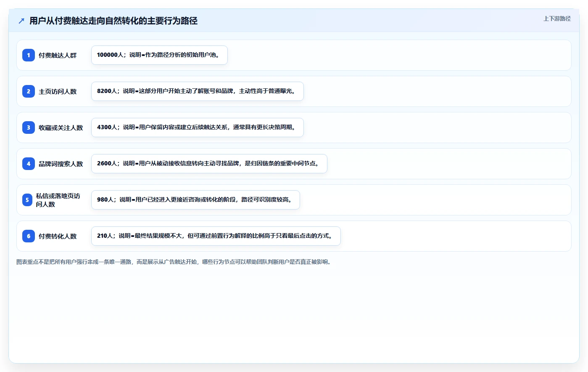Click the arrow icon beside the title
588x372 pixels.
(21, 21)
